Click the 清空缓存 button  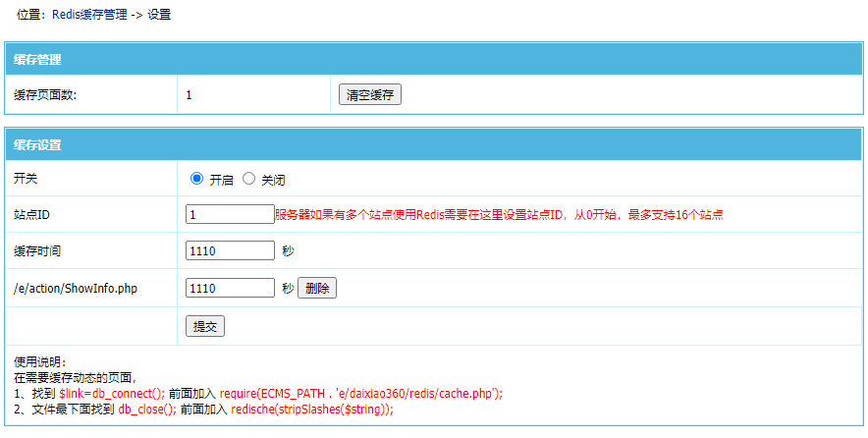369,95
